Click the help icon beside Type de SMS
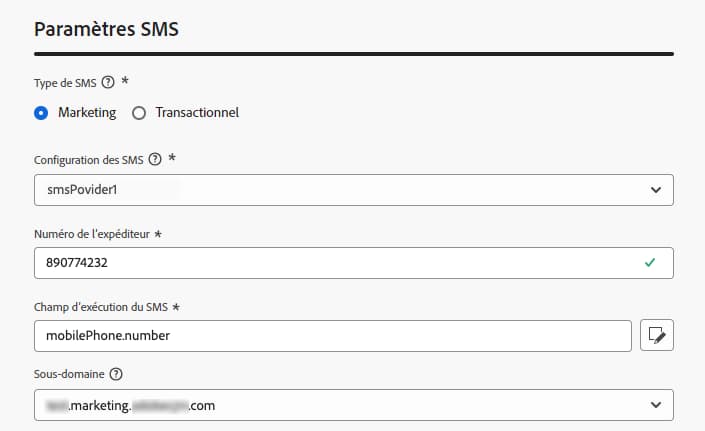The width and height of the screenshot is (705, 431). [x=108, y=83]
